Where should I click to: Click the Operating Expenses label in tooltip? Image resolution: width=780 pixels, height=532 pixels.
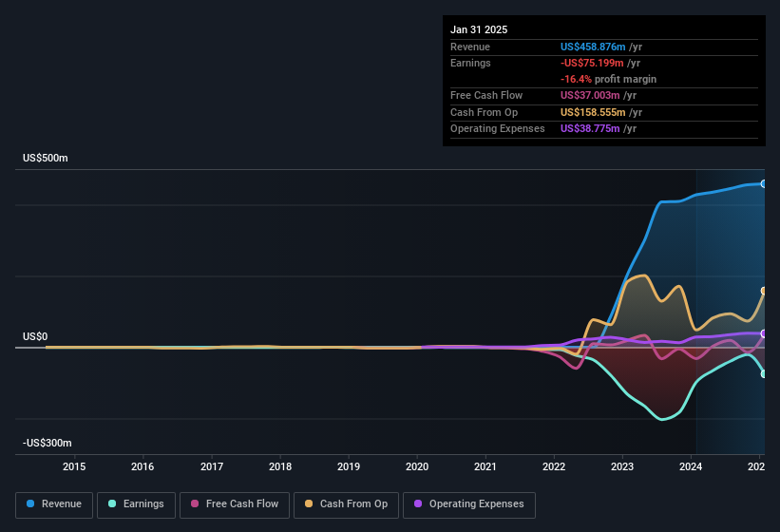498,129
